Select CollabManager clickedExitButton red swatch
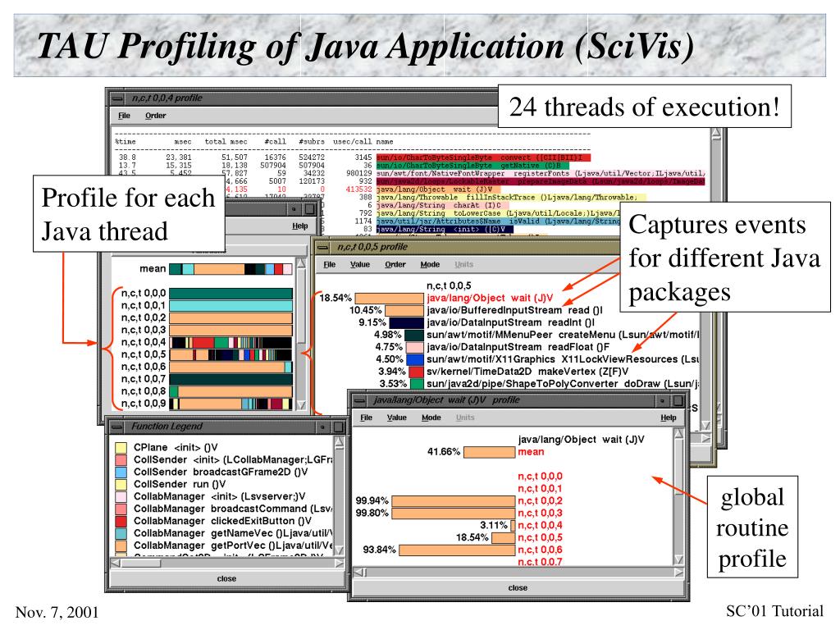 (x=121, y=521)
